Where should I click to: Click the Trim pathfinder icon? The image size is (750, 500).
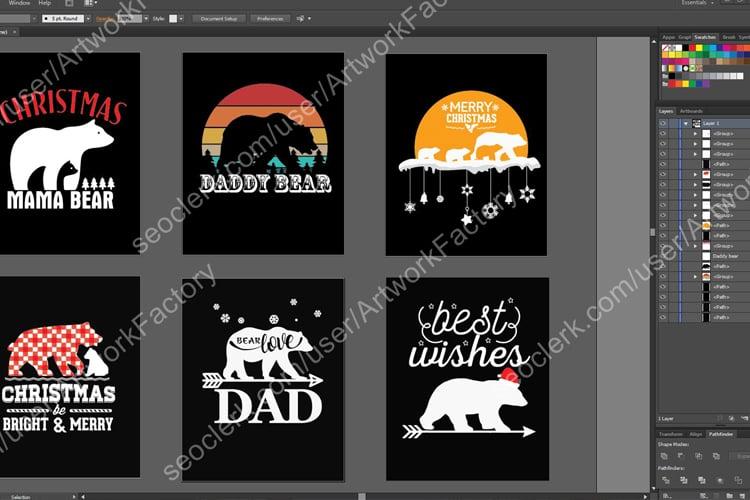pos(684,480)
